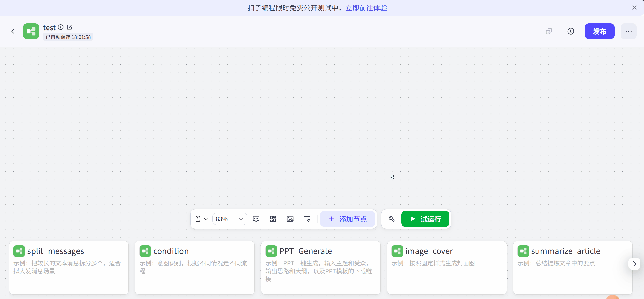This screenshot has height=299, width=644.
Task: Select the summarize_article example card
Action: pyautogui.click(x=573, y=268)
